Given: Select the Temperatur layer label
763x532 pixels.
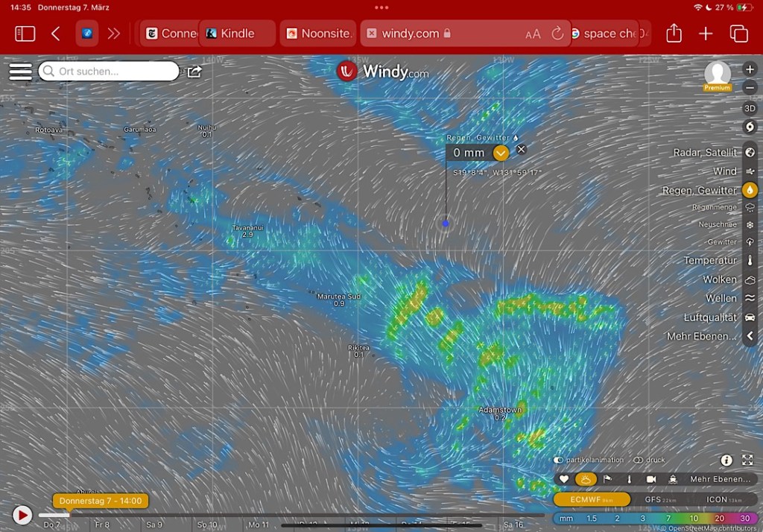Looking at the screenshot, I should click(x=710, y=260).
